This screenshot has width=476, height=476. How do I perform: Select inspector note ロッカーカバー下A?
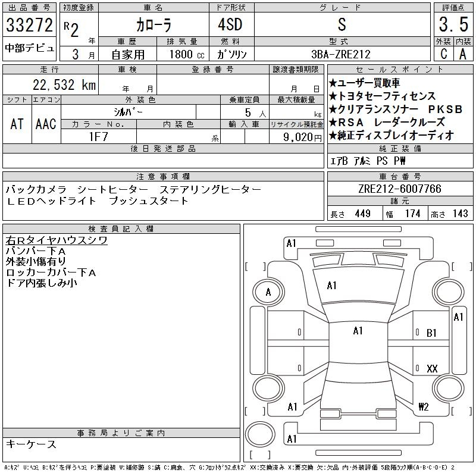pos(51,273)
